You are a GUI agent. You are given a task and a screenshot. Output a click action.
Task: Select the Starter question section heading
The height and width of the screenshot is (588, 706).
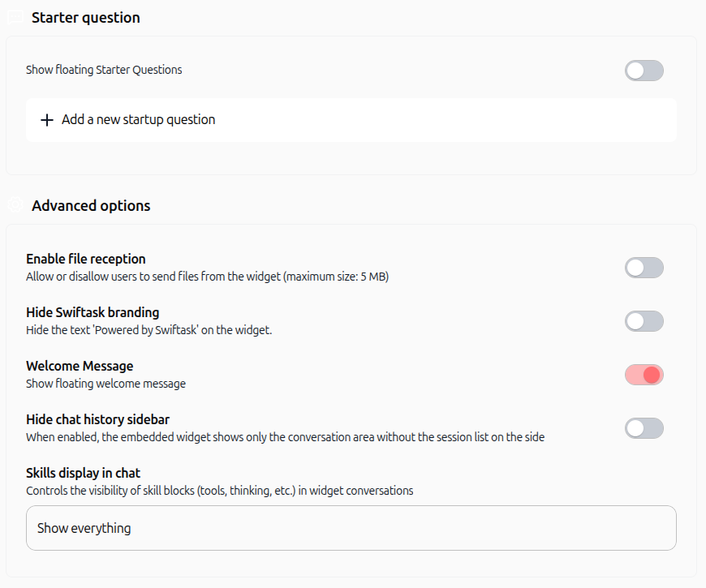pyautogui.click(x=85, y=18)
